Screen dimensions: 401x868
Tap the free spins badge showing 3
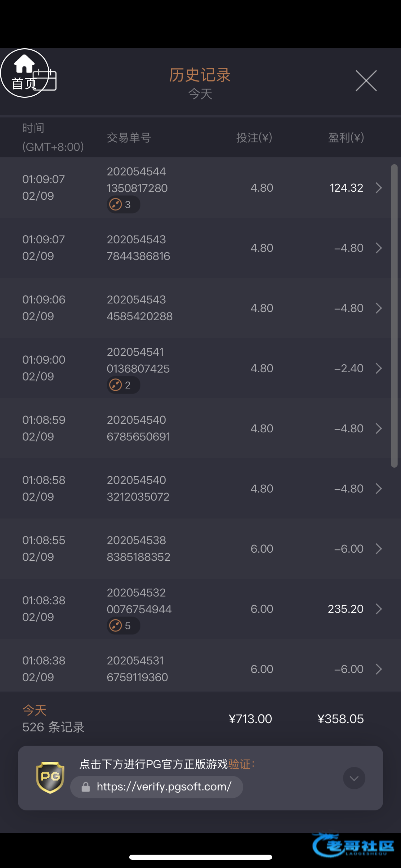click(123, 205)
